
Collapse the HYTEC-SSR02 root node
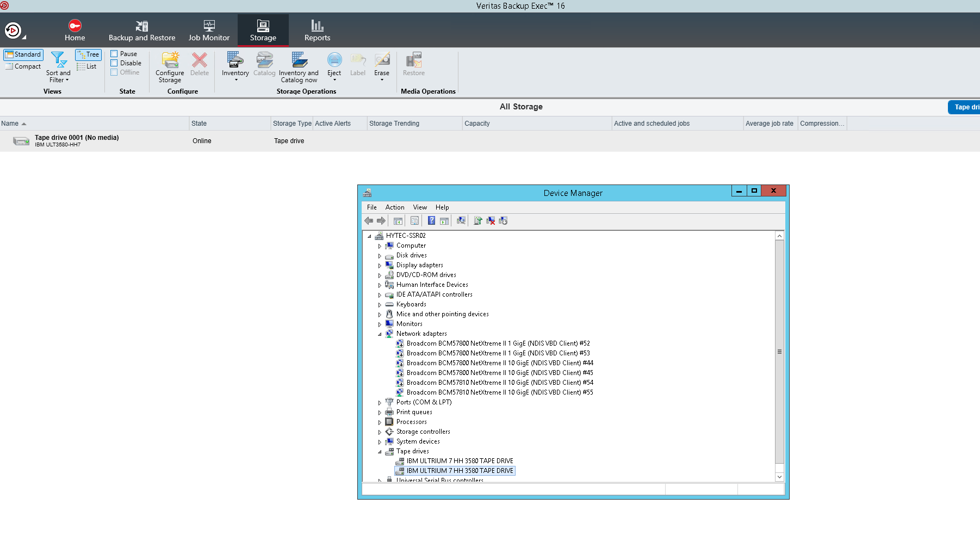[x=369, y=236]
